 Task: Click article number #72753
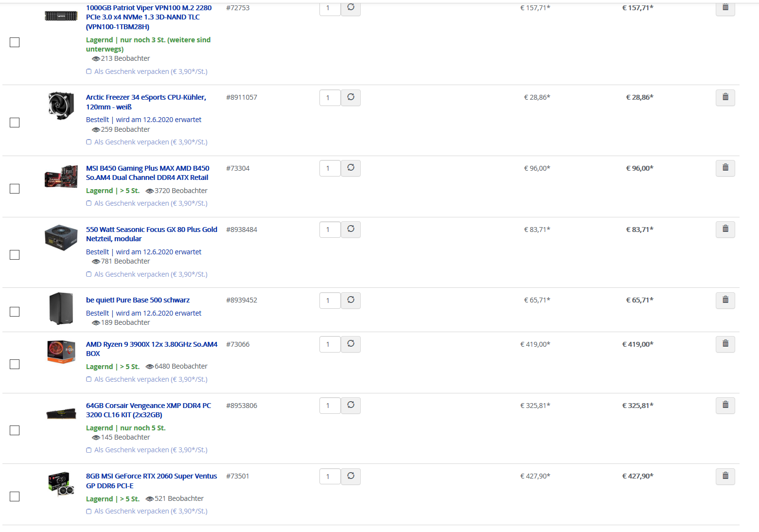(238, 8)
